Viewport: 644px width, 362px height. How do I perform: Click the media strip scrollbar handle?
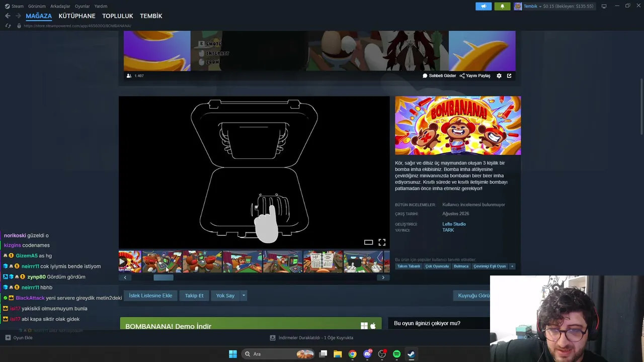[x=164, y=278]
